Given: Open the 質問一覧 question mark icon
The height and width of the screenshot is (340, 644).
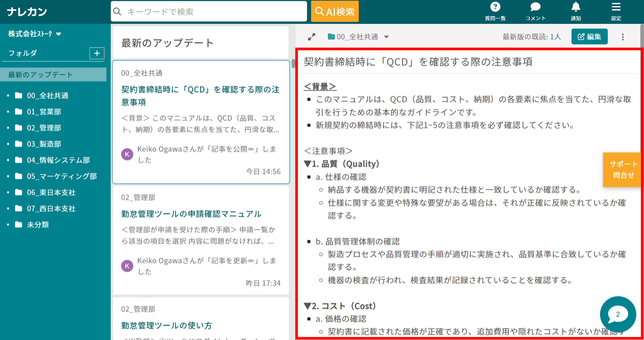Looking at the screenshot, I should 495,7.
